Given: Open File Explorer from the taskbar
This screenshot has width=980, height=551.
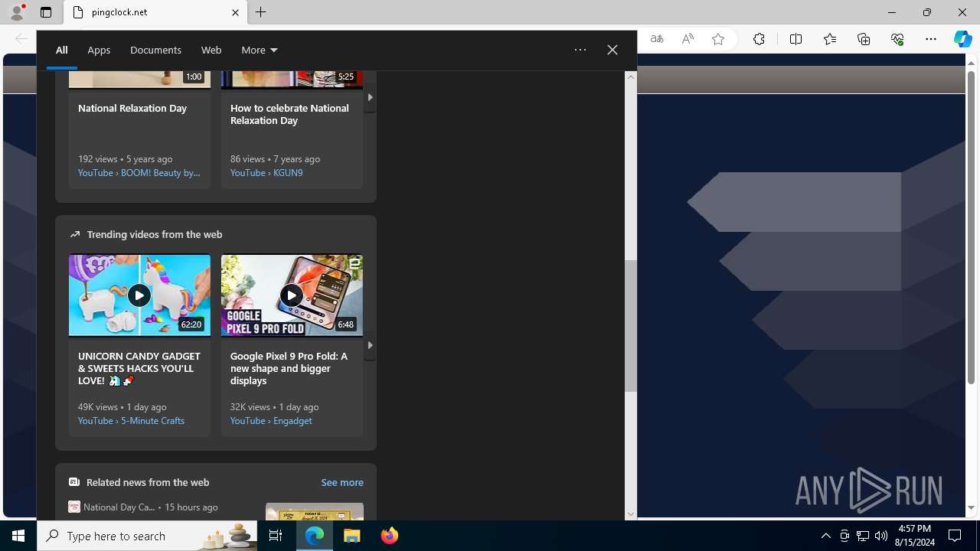Looking at the screenshot, I should pos(352,536).
